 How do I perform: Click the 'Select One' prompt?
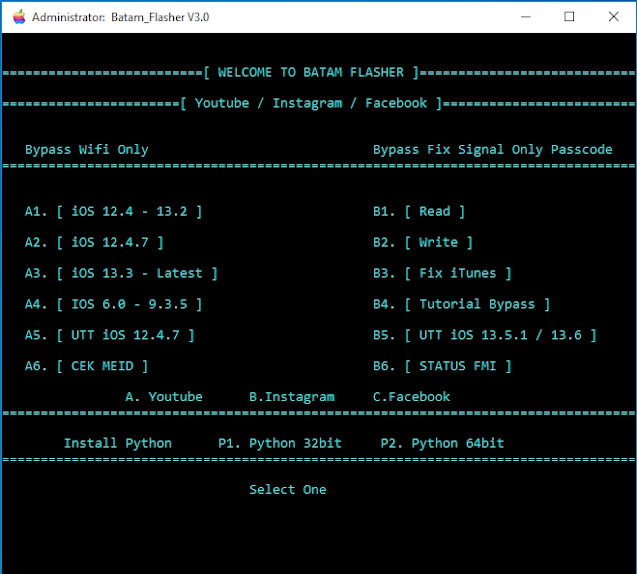pos(288,490)
